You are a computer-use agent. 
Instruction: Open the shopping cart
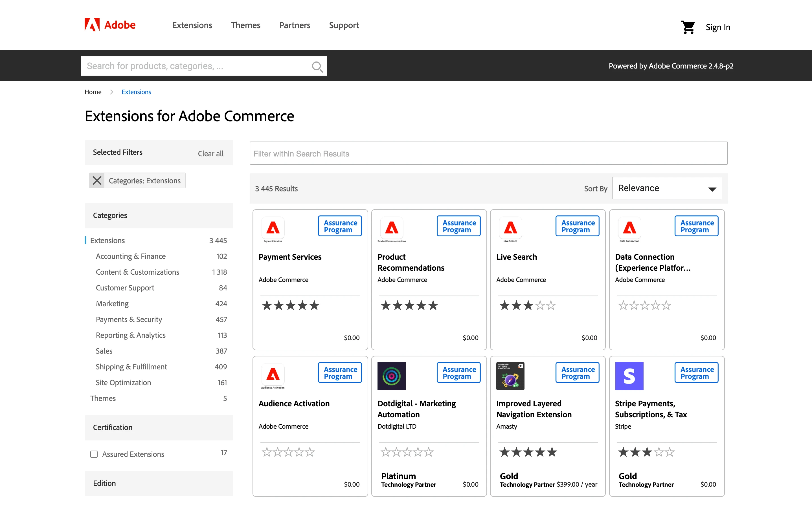[x=688, y=27]
